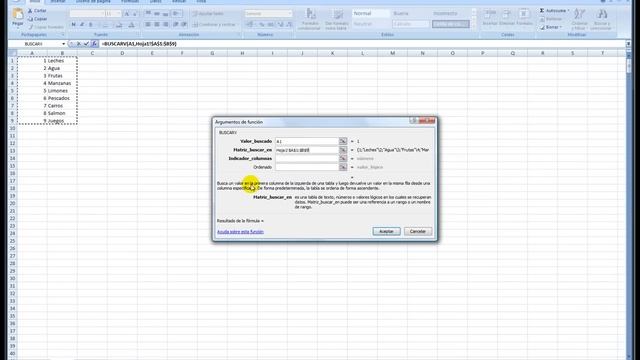Select cell containing Pescados
This screenshot has width=640, height=360.
click(x=62, y=98)
